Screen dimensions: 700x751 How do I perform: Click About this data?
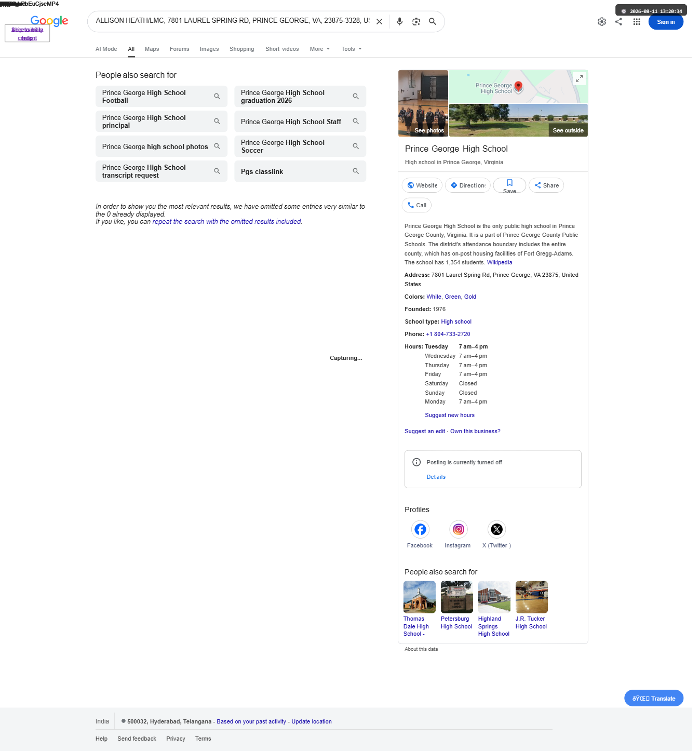click(421, 649)
